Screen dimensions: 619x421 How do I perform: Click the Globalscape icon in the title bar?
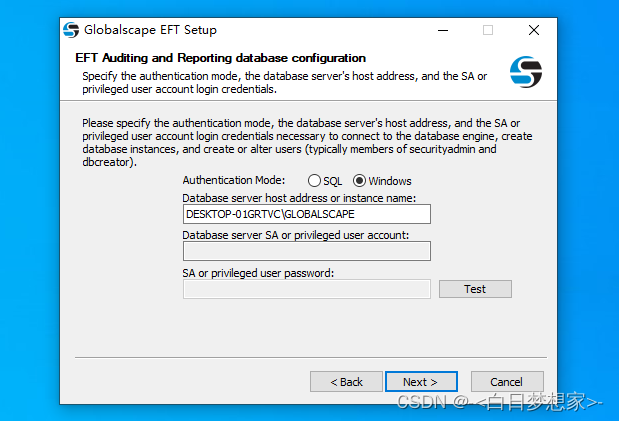[x=71, y=30]
